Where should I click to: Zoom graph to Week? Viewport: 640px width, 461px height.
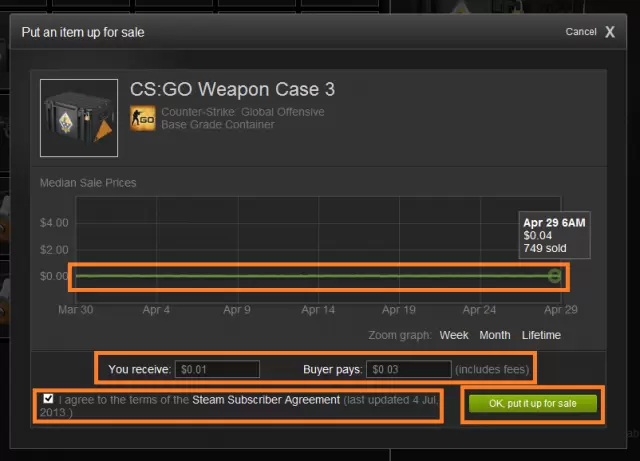(454, 335)
